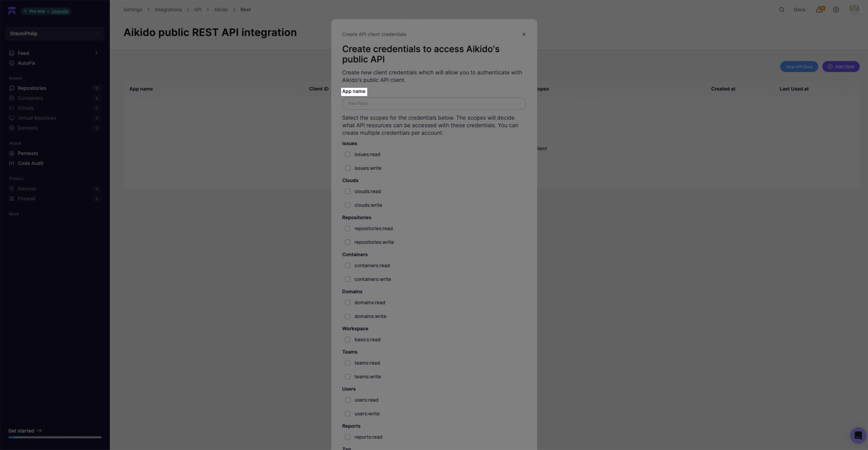Enable the clouds:read scope
Image resolution: width=868 pixels, height=450 pixels.
(x=348, y=191)
